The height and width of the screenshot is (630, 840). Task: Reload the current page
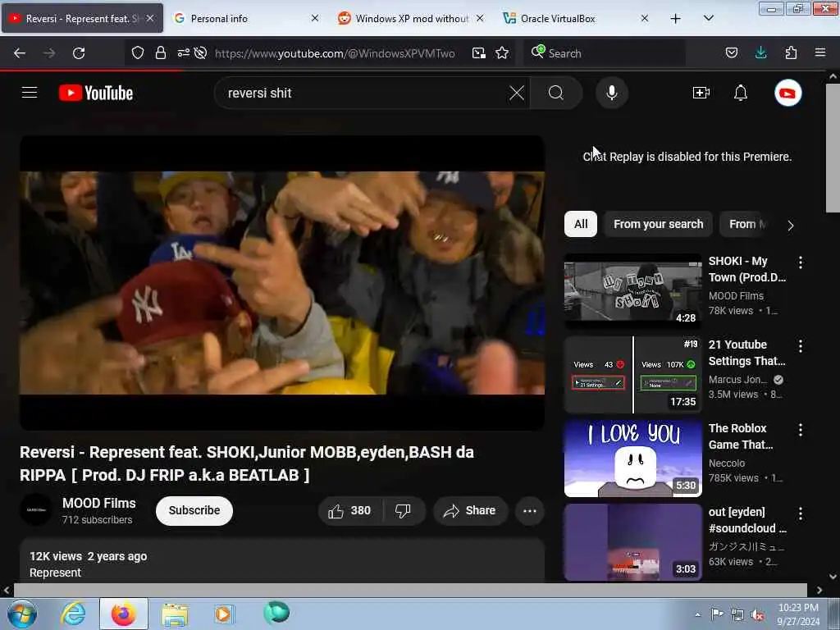(x=79, y=53)
